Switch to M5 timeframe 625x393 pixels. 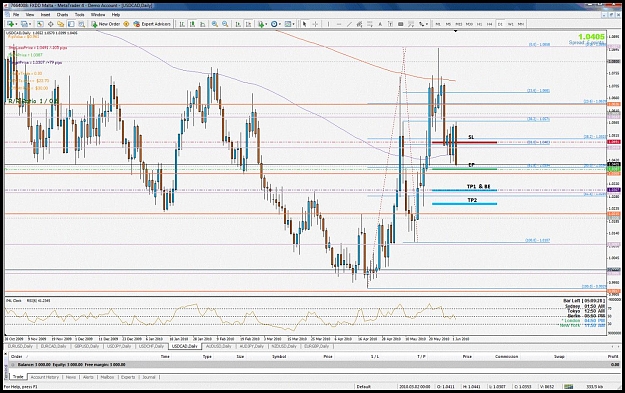coord(448,24)
